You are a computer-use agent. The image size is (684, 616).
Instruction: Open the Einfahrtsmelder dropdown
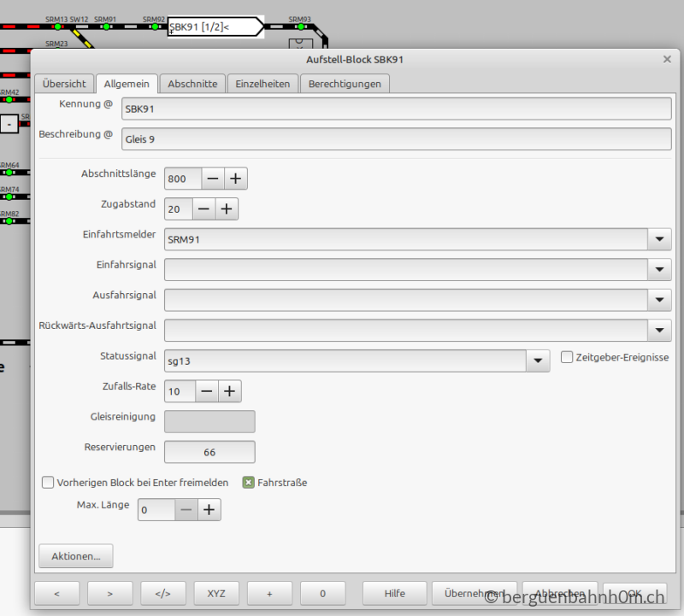click(x=659, y=239)
